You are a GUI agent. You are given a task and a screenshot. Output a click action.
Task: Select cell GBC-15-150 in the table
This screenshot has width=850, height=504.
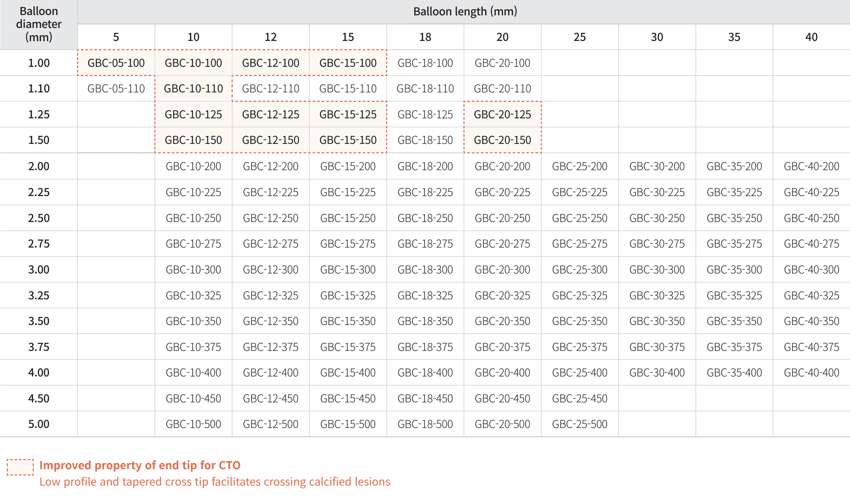[x=348, y=140]
